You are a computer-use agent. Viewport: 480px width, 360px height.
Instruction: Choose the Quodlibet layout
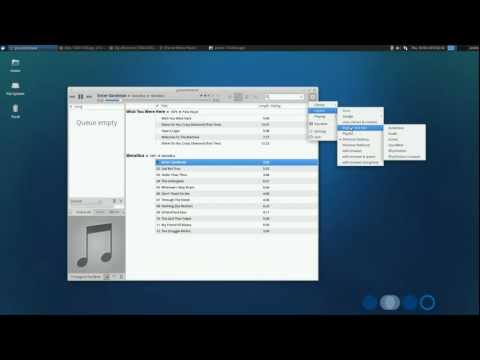(404, 145)
